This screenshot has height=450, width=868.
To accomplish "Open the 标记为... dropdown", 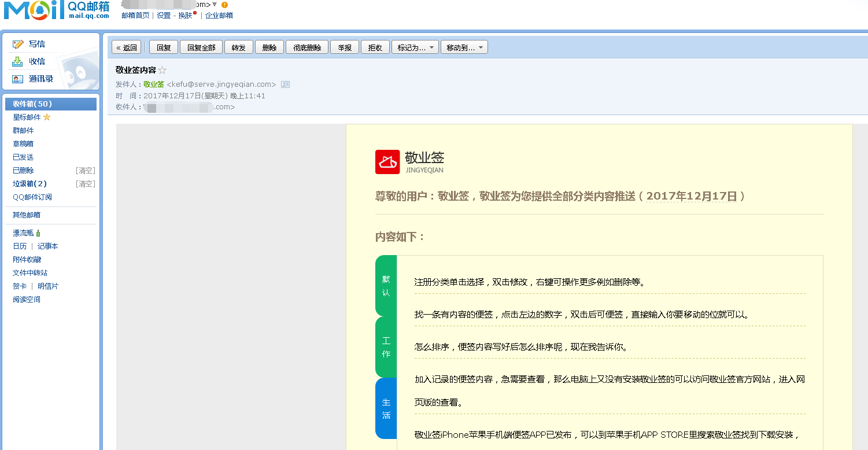I will [x=415, y=47].
